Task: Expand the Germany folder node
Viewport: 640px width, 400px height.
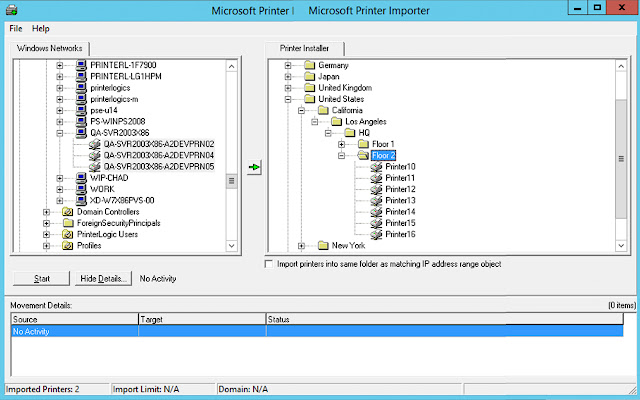Action: [288, 65]
